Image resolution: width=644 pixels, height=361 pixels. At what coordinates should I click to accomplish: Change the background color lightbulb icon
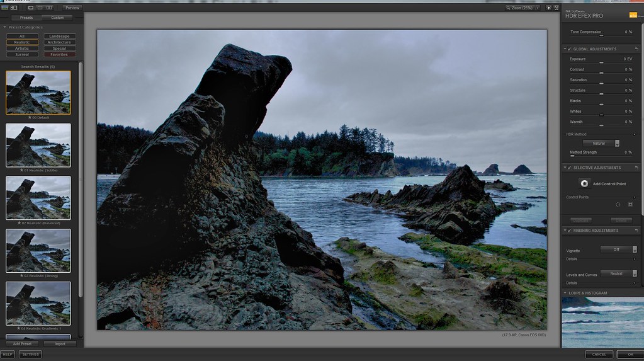click(x=548, y=8)
